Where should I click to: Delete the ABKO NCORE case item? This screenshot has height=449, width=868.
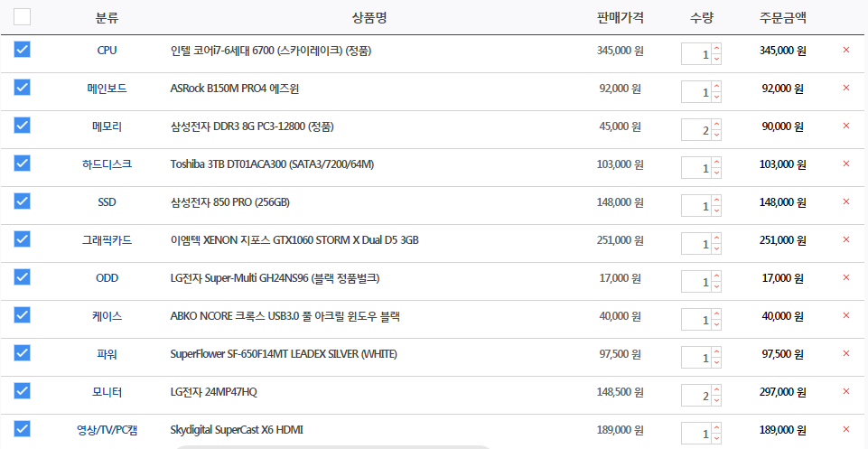(845, 316)
